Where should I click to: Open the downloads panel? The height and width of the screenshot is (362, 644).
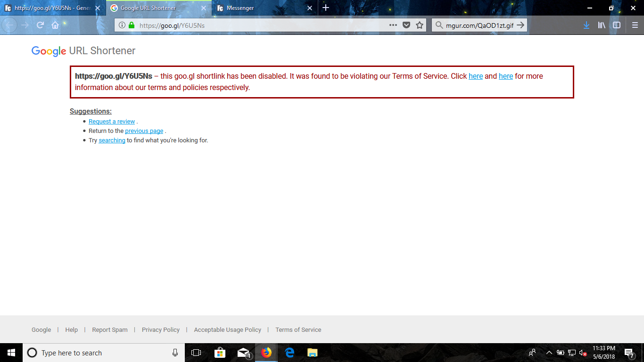pos(586,25)
